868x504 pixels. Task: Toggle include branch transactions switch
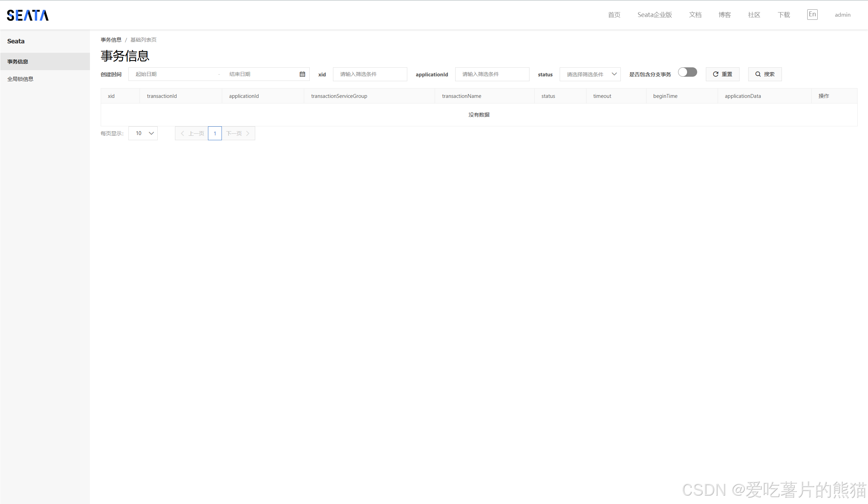click(687, 72)
